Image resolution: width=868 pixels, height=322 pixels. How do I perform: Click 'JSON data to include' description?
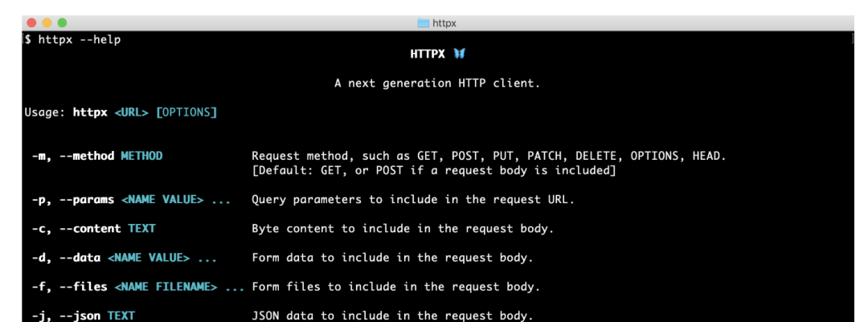(392, 316)
